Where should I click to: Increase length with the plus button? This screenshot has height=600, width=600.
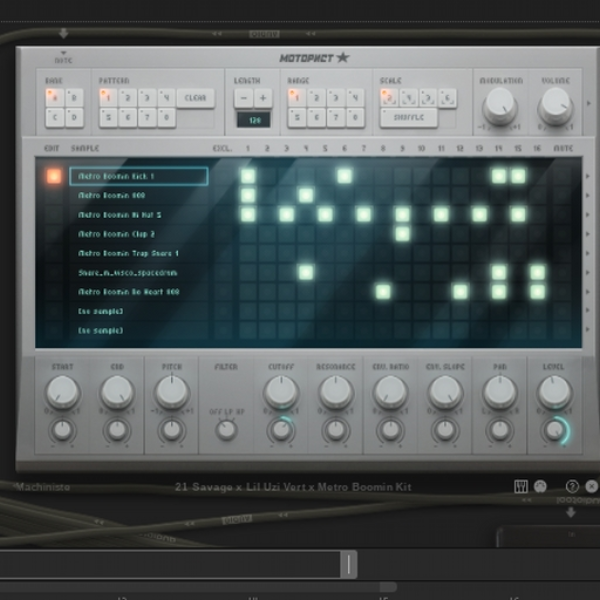pyautogui.click(x=263, y=98)
